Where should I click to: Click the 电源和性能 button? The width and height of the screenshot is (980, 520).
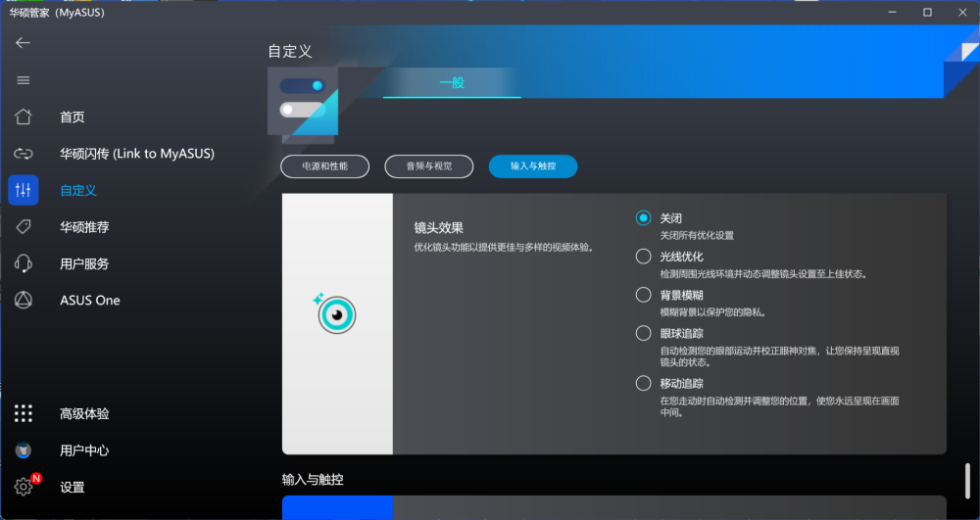point(325,166)
